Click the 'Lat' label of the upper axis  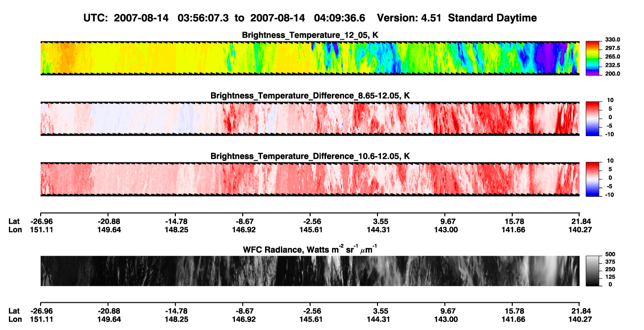(14, 221)
